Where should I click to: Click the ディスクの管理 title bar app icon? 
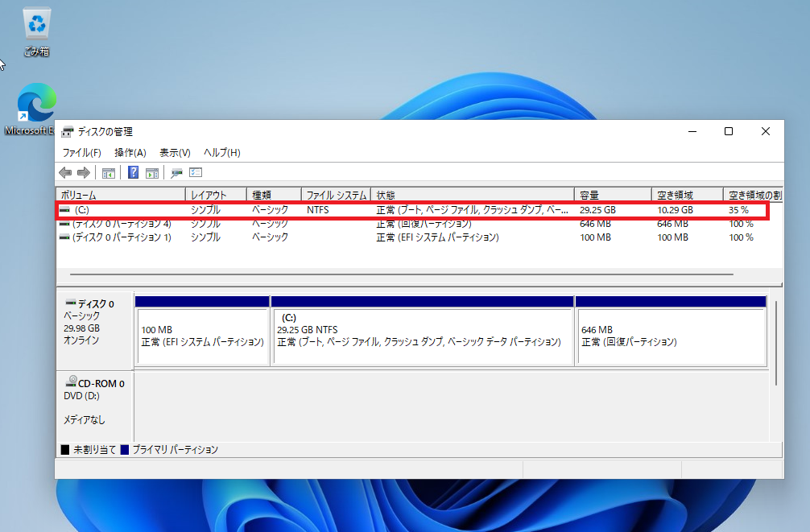click(x=67, y=132)
